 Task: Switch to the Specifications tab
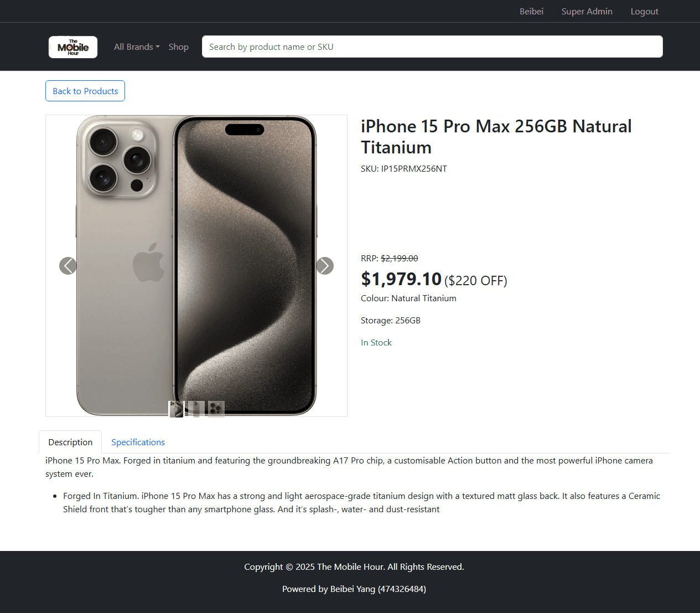138,442
